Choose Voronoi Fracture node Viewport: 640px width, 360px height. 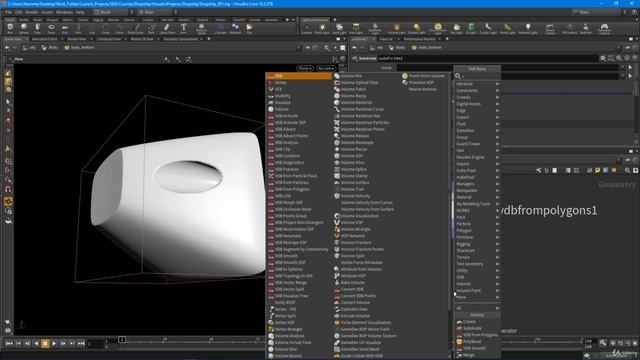356,242
